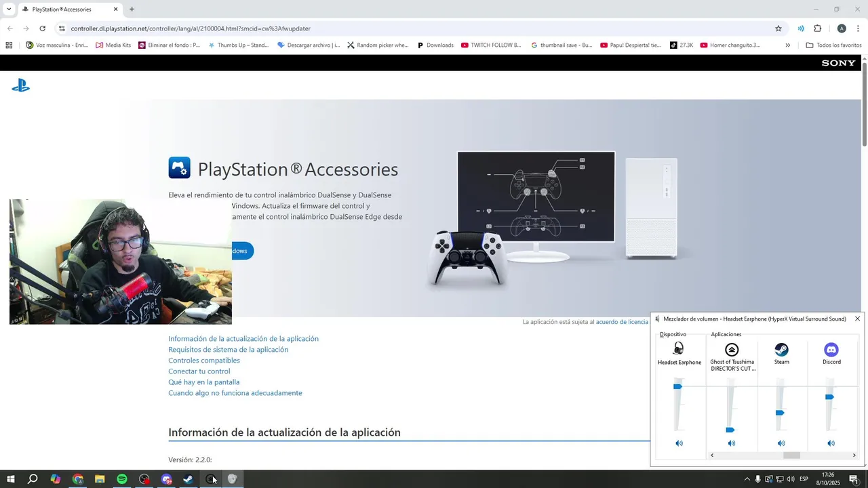Screen dimensions: 868x488
Task: Open Spotify from the taskbar
Action: [x=122, y=479]
